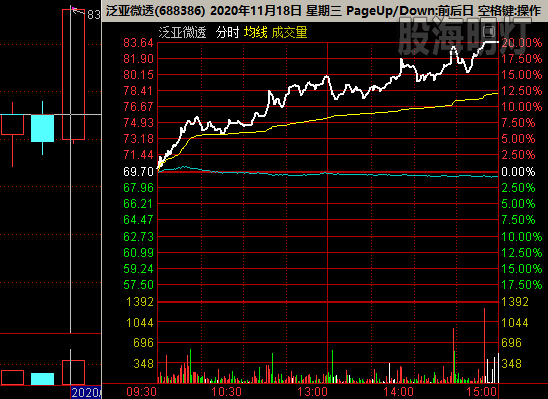
Task: Click the PageUp/Down:前后日 hint
Action: pos(410,10)
